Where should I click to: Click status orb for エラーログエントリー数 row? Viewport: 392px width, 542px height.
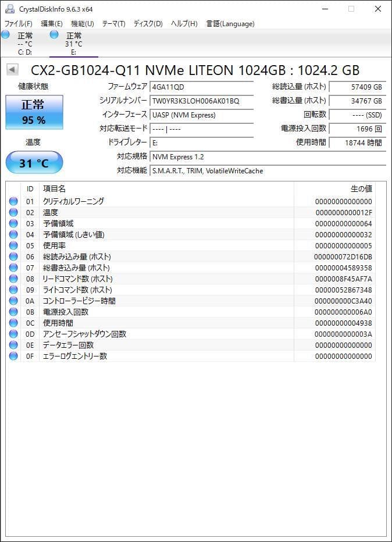pos(13,356)
